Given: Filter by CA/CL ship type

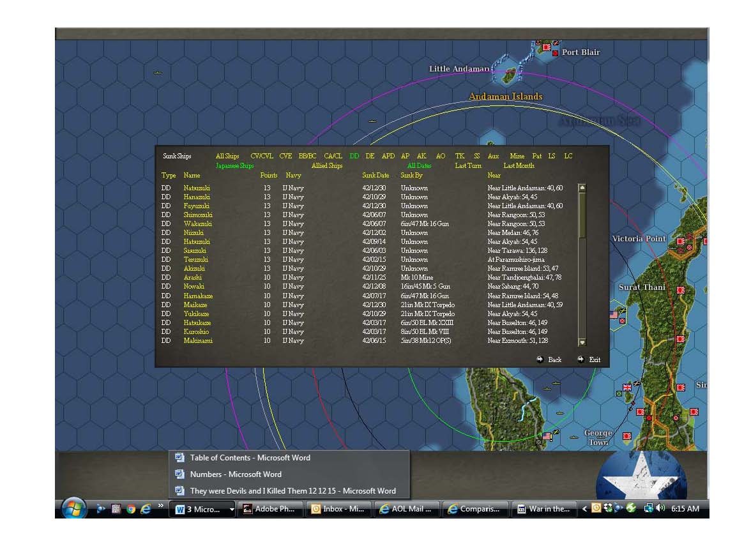Looking at the screenshot, I should [x=333, y=156].
